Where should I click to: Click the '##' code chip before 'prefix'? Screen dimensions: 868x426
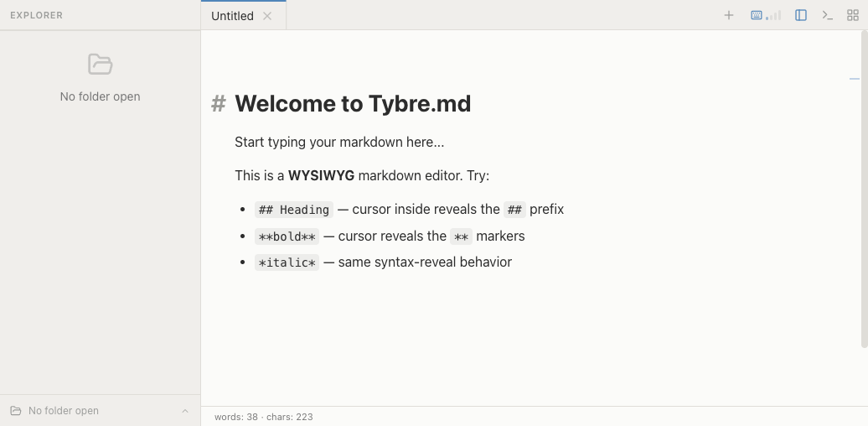click(x=514, y=210)
